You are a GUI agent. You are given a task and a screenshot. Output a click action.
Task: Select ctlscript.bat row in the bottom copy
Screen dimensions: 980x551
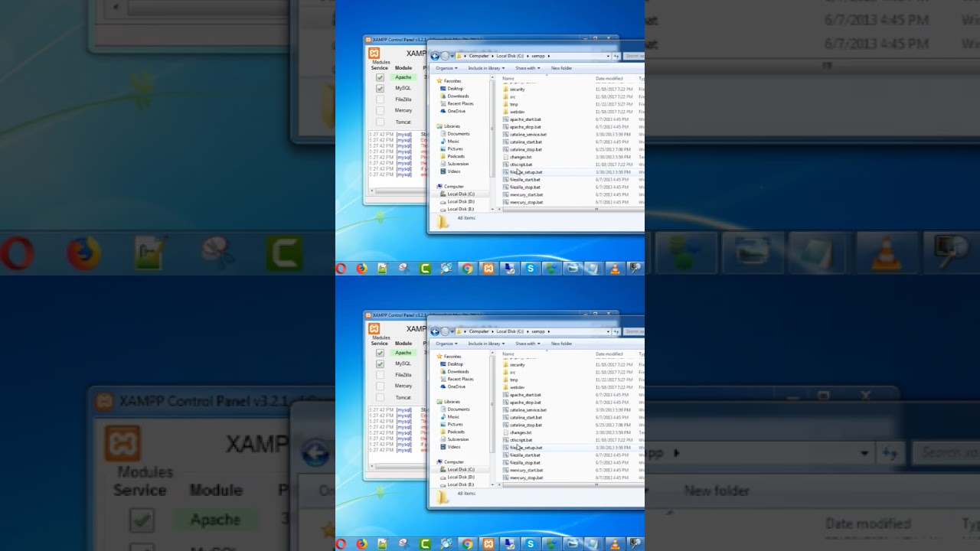click(573, 440)
